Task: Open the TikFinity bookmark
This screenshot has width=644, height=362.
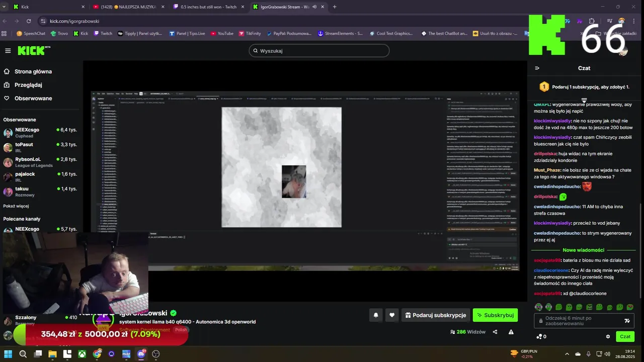Action: (x=250, y=34)
